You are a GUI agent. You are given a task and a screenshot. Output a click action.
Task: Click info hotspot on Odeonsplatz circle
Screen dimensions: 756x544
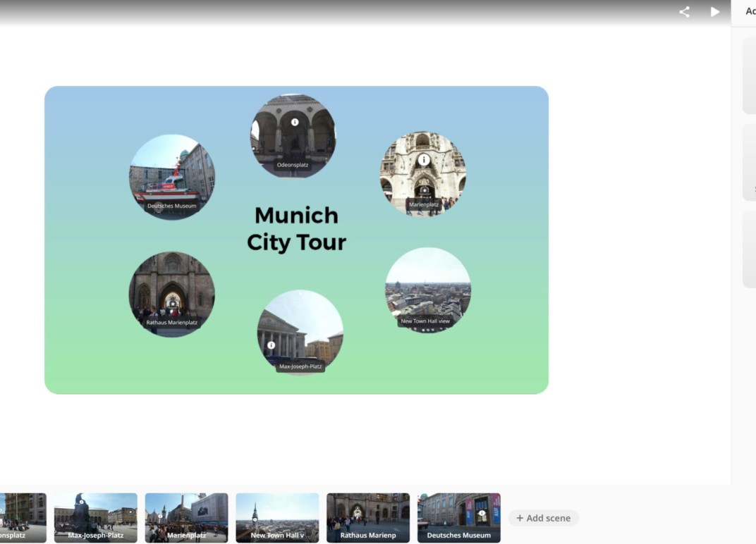coord(295,122)
